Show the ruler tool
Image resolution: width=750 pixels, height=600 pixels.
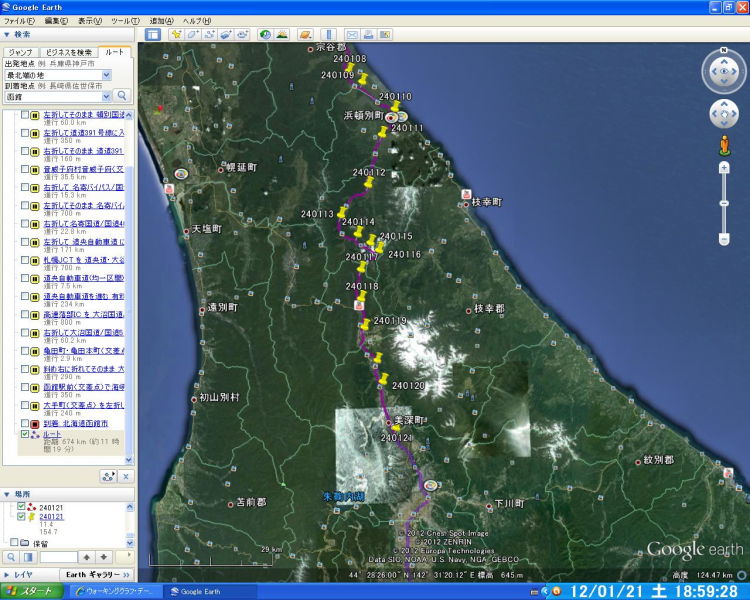pyautogui.click(x=329, y=34)
